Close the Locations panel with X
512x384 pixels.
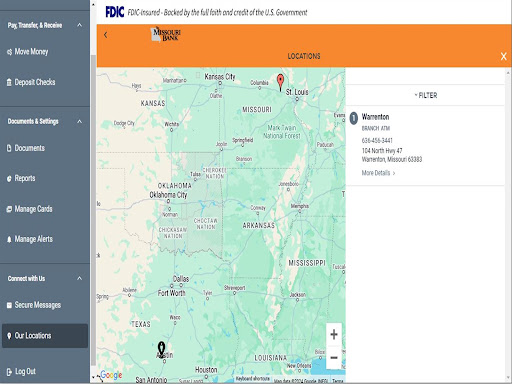pyautogui.click(x=503, y=56)
